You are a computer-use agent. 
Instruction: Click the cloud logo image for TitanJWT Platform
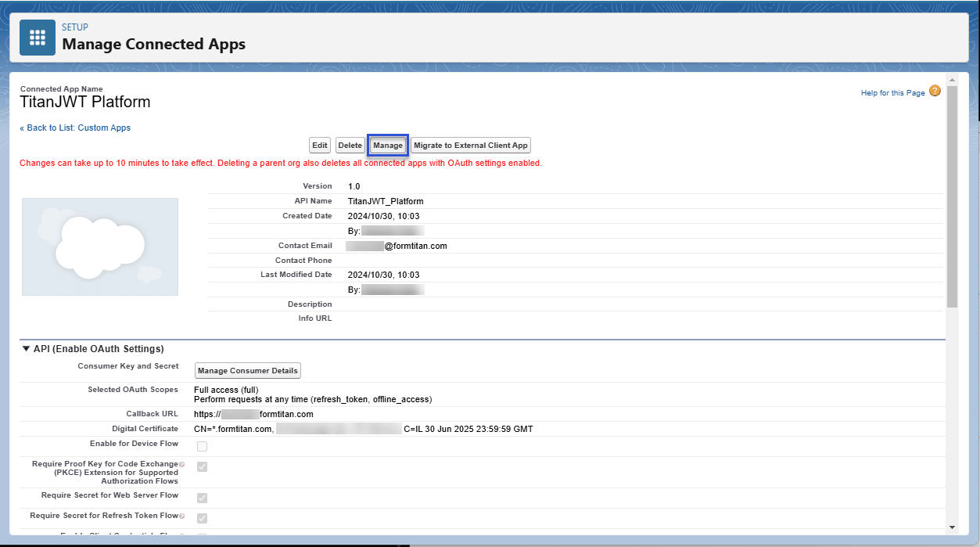pos(99,247)
